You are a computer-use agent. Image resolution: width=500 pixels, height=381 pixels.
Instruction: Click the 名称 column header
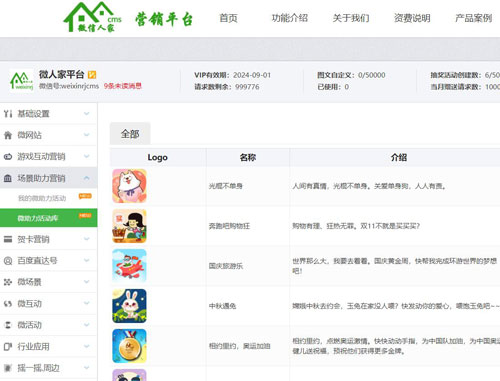tap(248, 157)
